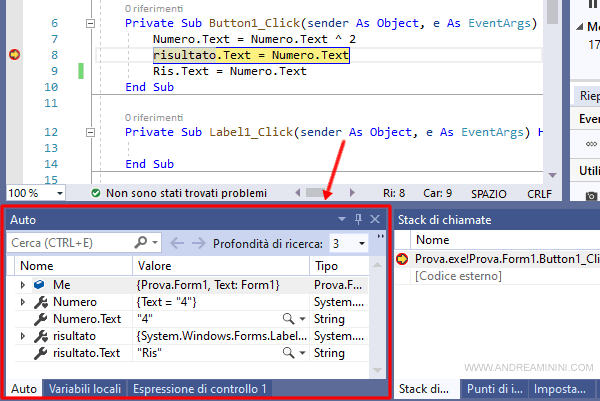Click the breakpoint marker on line 8
Image resolution: width=600 pixels, height=401 pixels.
[14, 56]
